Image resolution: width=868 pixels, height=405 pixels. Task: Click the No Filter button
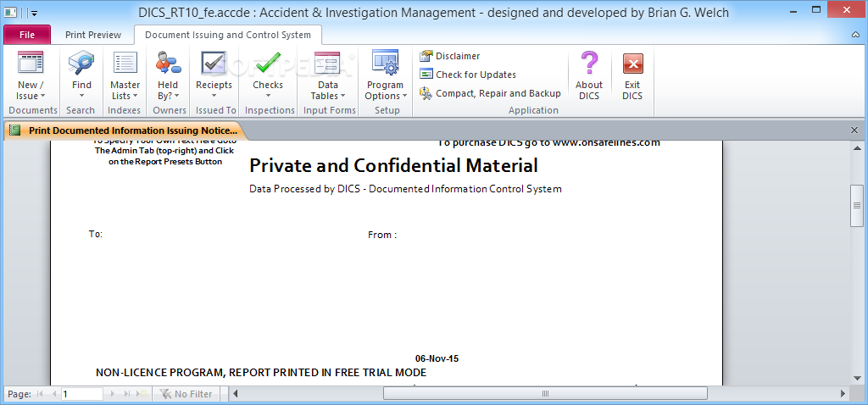click(186, 394)
